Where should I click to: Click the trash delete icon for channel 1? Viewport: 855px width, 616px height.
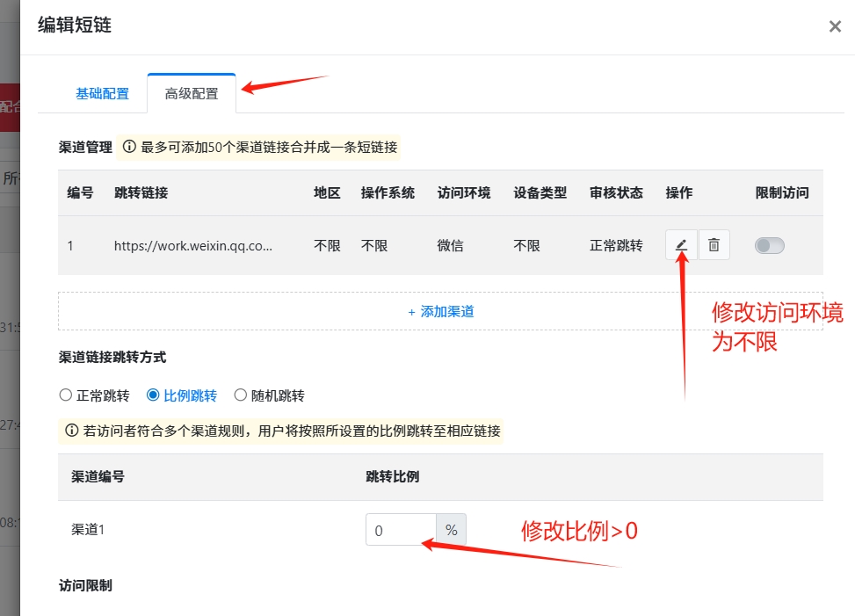coord(714,245)
